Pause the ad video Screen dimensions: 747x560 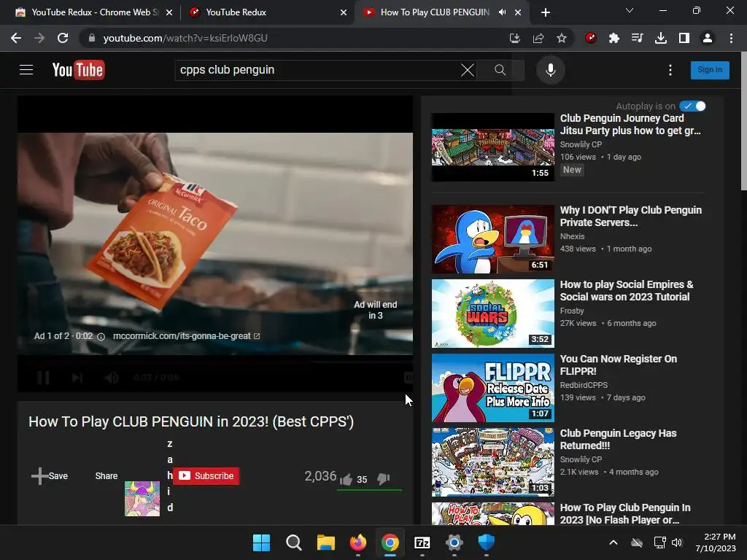click(43, 378)
